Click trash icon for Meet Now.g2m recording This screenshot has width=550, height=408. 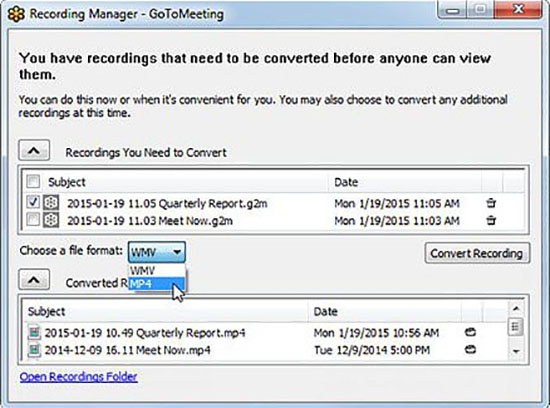point(491,220)
